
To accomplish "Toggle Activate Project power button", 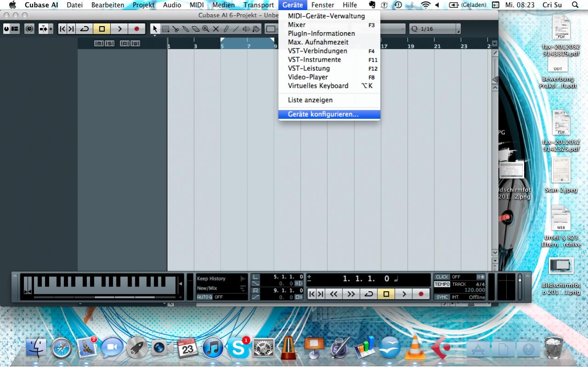I will [6, 28].
